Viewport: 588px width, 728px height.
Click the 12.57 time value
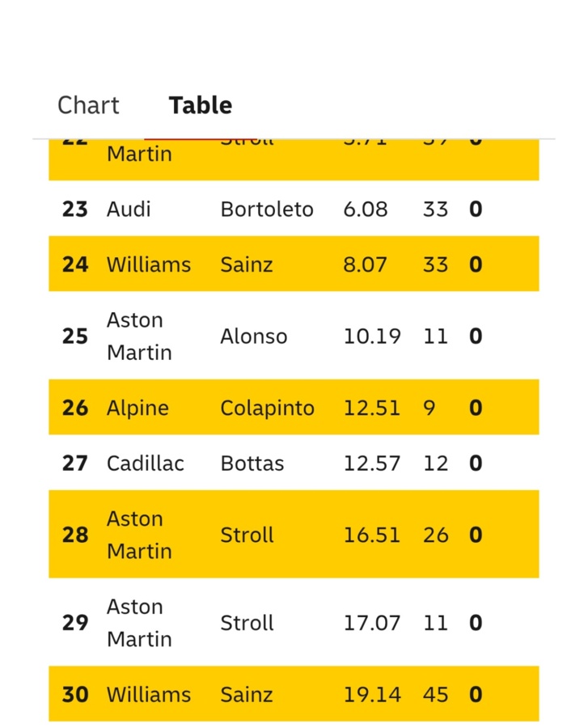click(372, 463)
